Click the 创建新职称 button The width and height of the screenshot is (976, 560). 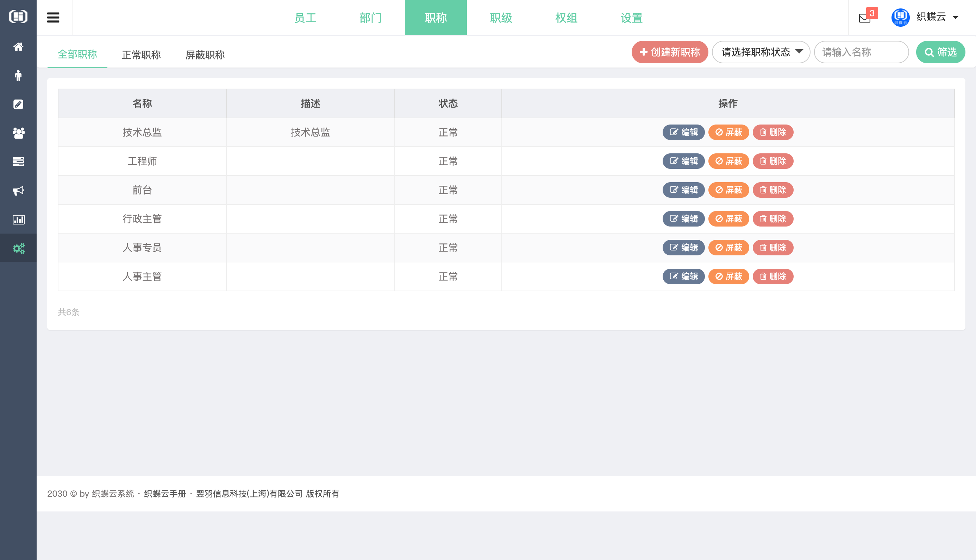(670, 52)
